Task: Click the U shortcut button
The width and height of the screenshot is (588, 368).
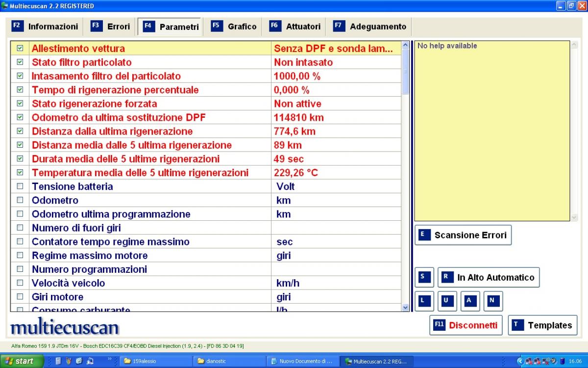Action: pos(447,301)
